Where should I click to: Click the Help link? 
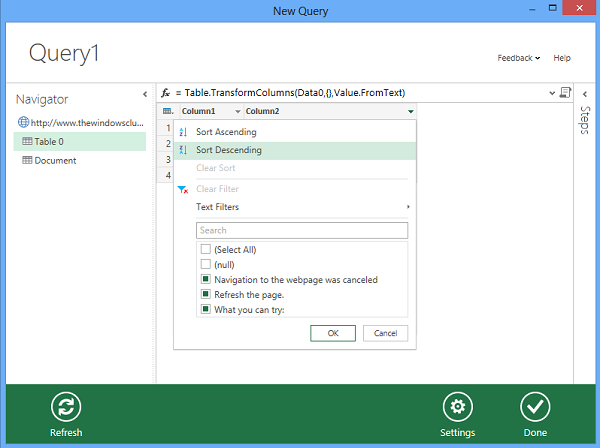(562, 58)
